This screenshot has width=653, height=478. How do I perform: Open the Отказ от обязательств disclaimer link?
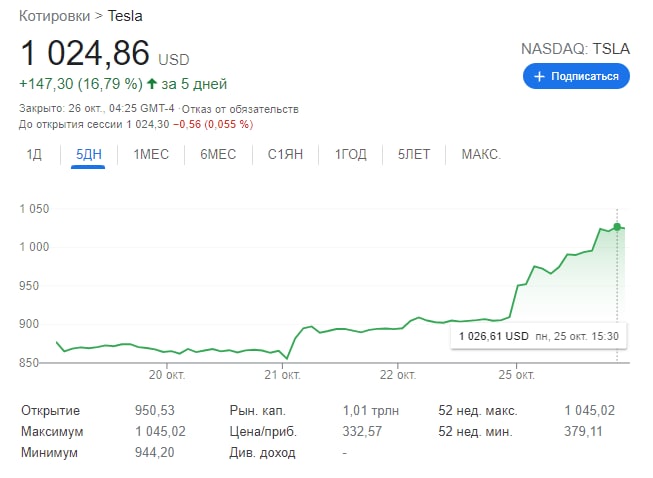tap(240, 109)
